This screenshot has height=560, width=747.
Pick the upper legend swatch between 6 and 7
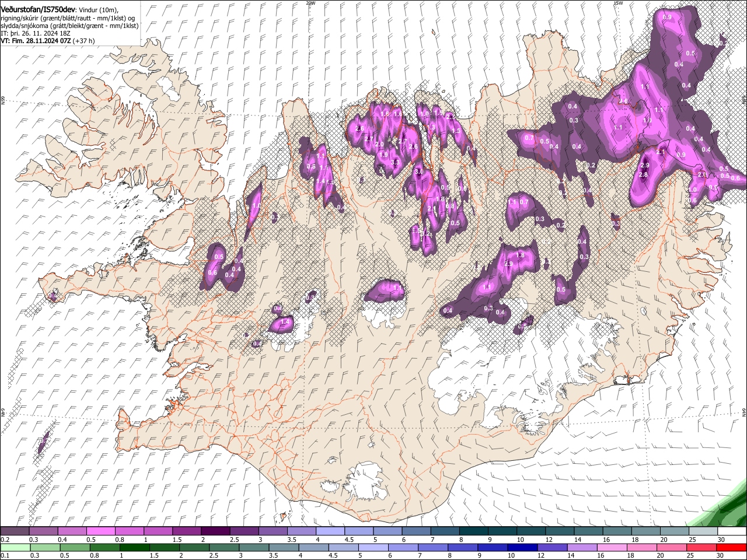coord(416,531)
